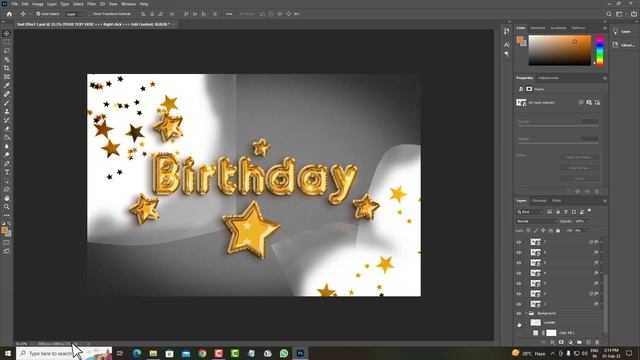Click the Home icon in options bar
This screenshot has width=640, height=360.
9,14
